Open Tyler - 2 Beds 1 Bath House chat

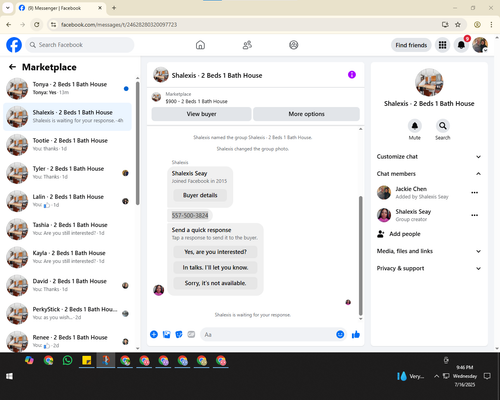pyautogui.click(x=67, y=173)
